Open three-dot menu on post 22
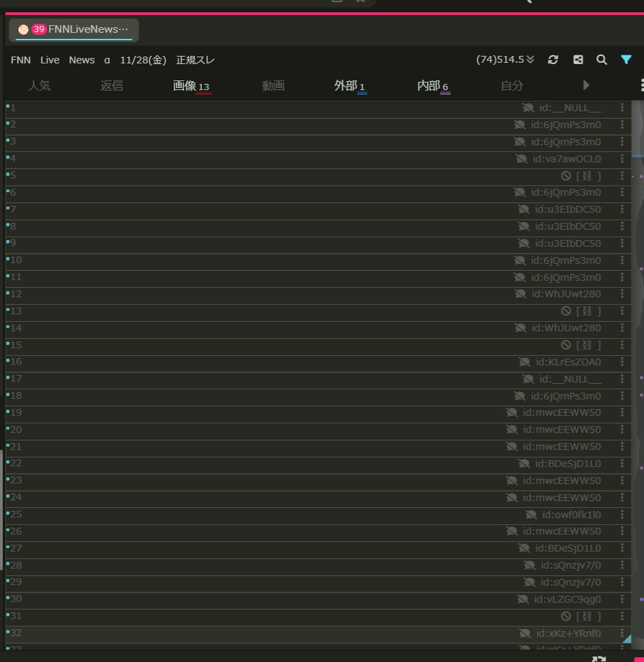644x662 pixels. point(622,464)
